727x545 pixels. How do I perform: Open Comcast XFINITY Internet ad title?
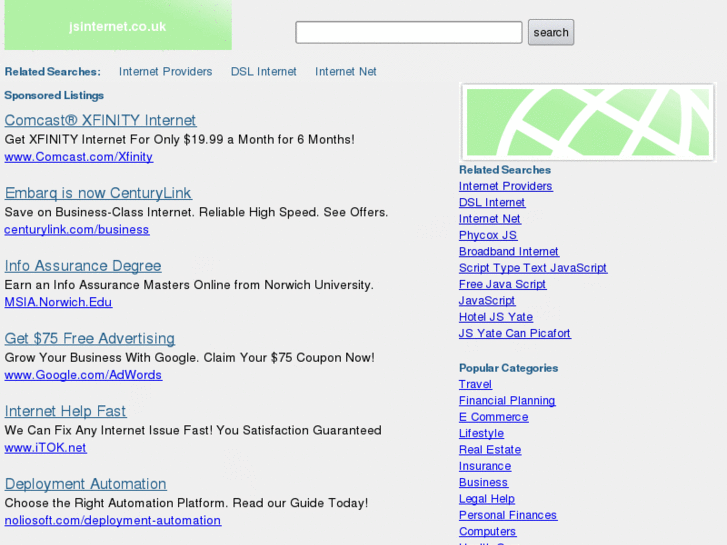[100, 120]
